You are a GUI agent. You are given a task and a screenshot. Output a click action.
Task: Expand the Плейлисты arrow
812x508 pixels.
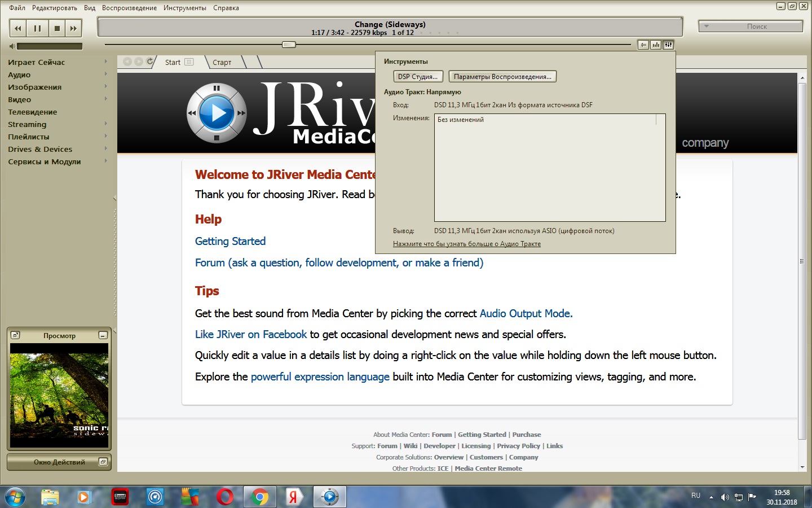105,136
